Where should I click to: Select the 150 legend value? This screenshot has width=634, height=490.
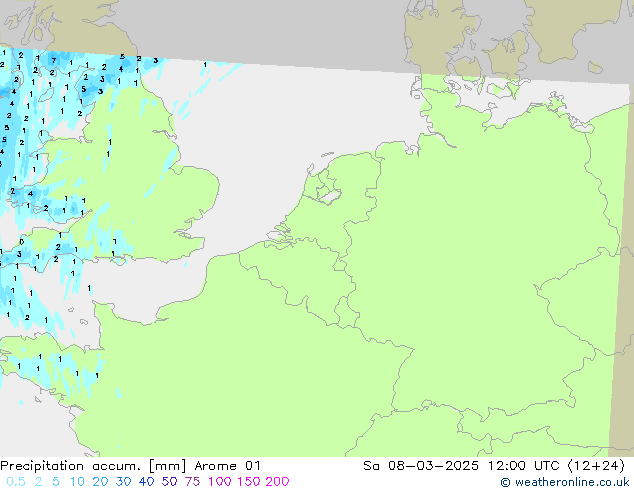coord(248,482)
